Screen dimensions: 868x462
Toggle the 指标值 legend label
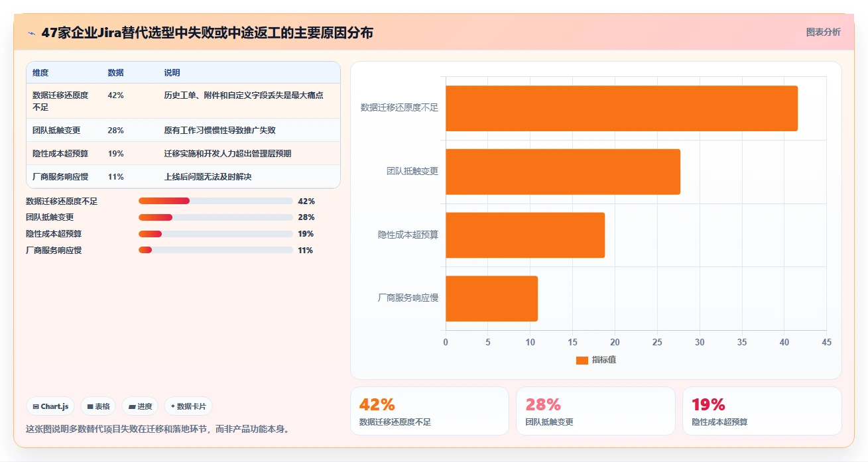tap(603, 360)
